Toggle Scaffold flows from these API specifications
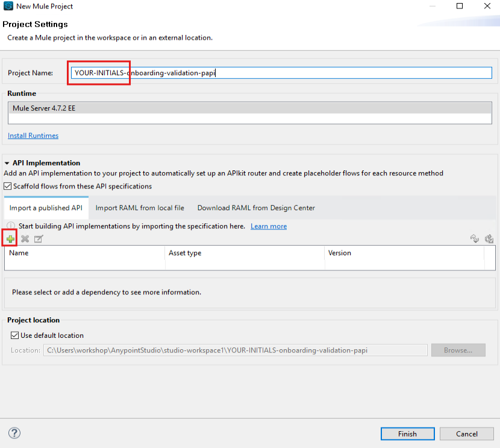The width and height of the screenshot is (500, 448). click(8, 187)
